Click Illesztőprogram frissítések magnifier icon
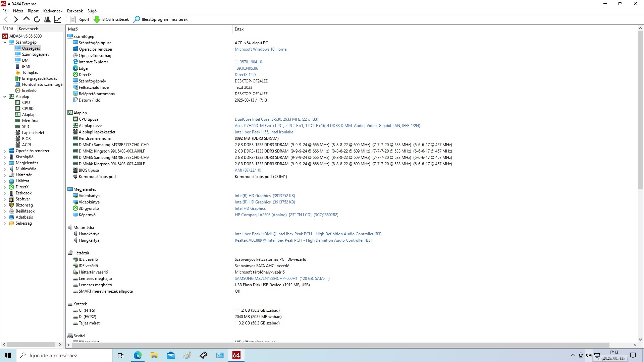Image resolution: width=644 pixels, height=362 pixels. click(137, 19)
